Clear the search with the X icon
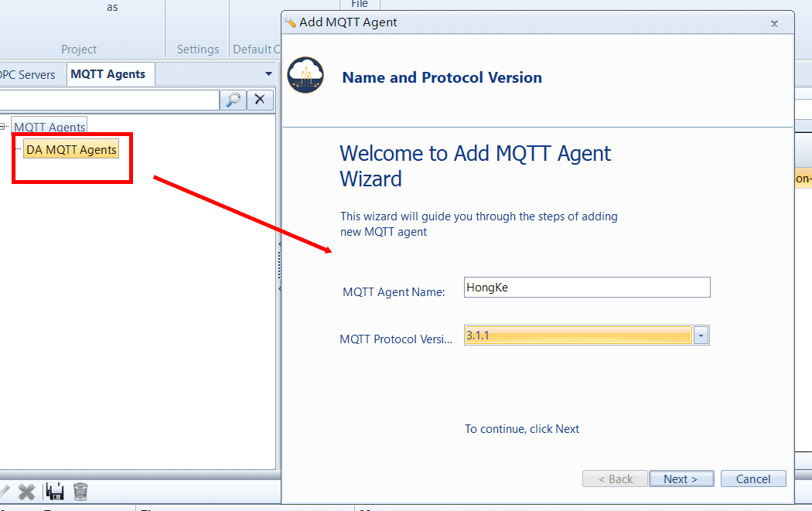This screenshot has height=511, width=812. (260, 99)
